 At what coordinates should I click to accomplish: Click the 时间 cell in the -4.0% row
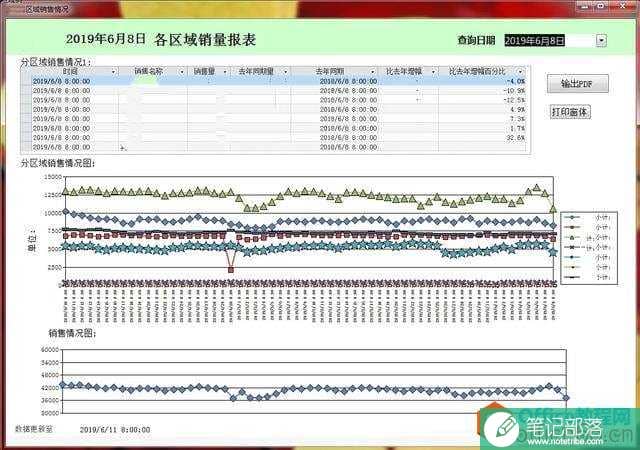(x=74, y=81)
